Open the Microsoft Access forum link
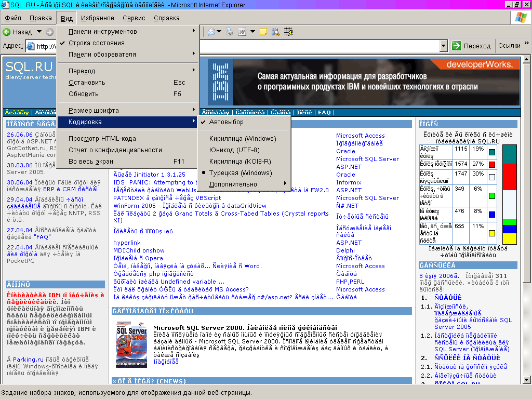 coord(360,136)
